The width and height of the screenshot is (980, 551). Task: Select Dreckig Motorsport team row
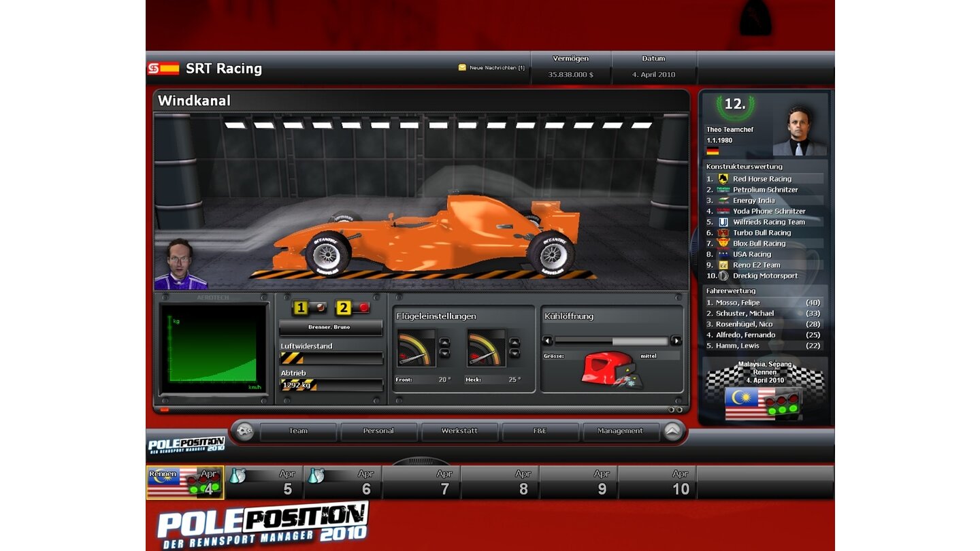[764, 276]
